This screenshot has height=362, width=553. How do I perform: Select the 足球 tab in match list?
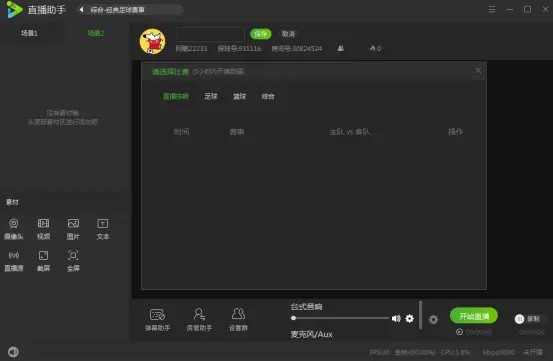click(211, 96)
